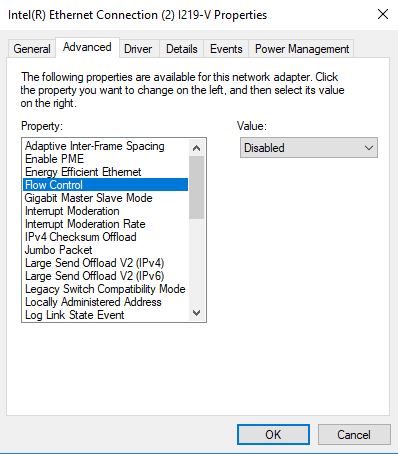Image resolution: width=398 pixels, height=454 pixels.
Task: Select the Log Link State Event property
Action: [x=105, y=315]
